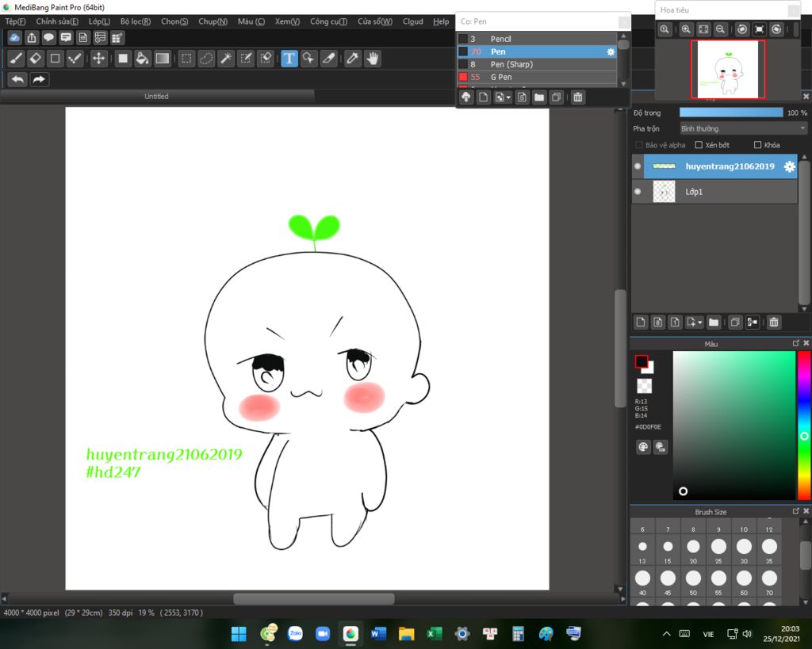Click the share/export icon
This screenshot has width=812, height=649.
pos(32,38)
